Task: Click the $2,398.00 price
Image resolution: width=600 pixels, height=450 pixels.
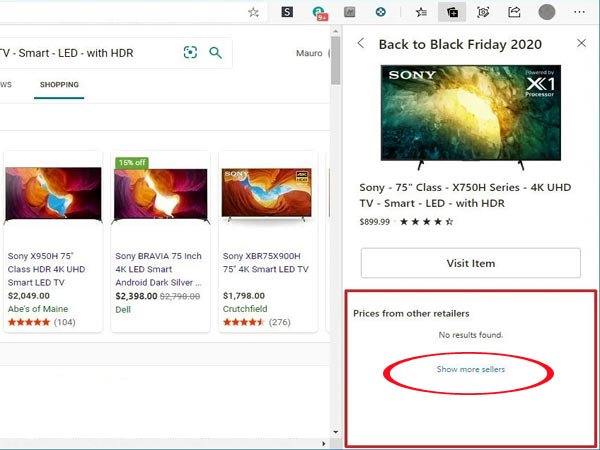Action: coord(136,296)
